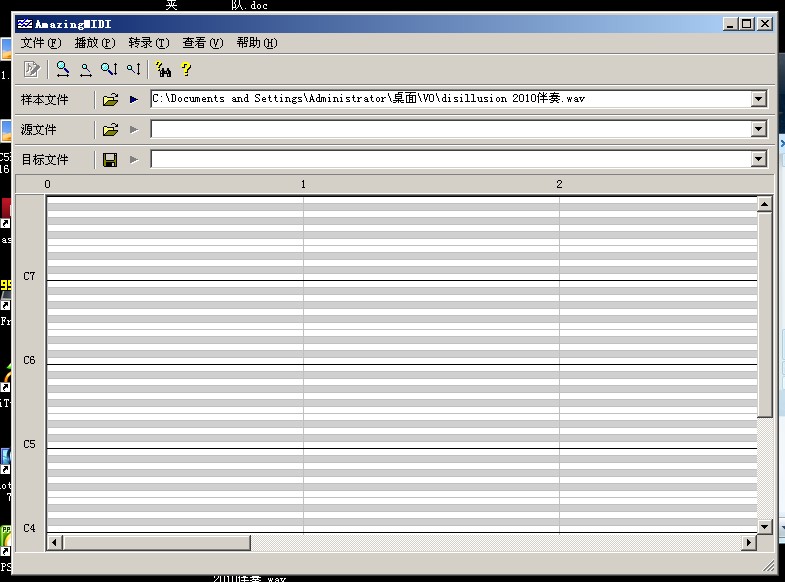Click the vertical zoom out magnifier
Image resolution: width=785 pixels, height=582 pixels.
coord(134,69)
